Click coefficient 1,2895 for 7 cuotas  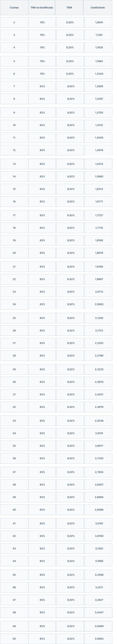point(99,86)
